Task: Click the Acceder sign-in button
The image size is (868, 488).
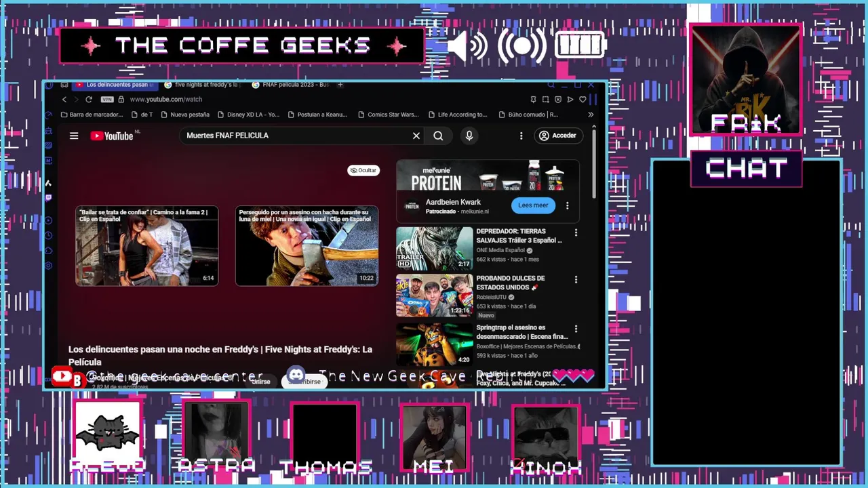Action: click(x=557, y=136)
